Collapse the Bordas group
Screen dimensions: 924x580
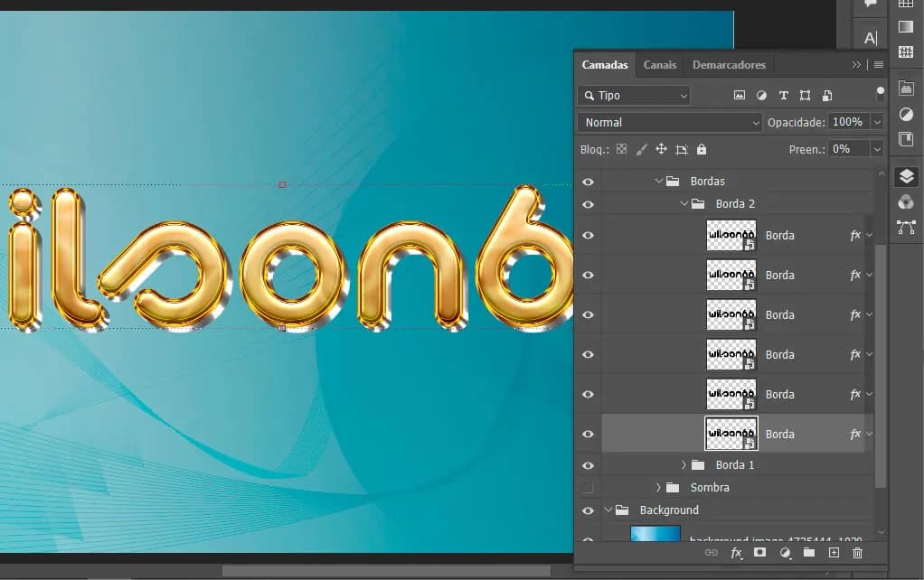(x=657, y=181)
